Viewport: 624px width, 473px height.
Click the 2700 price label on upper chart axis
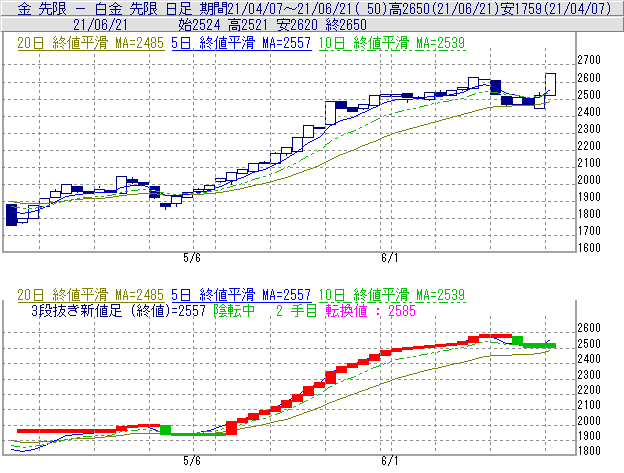coord(589,60)
